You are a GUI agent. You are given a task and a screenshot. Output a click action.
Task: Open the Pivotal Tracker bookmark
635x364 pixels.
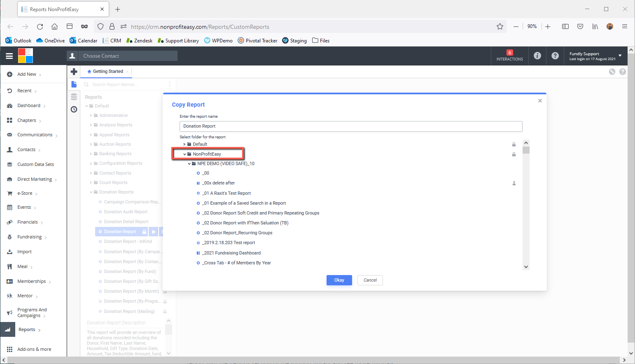coord(257,41)
